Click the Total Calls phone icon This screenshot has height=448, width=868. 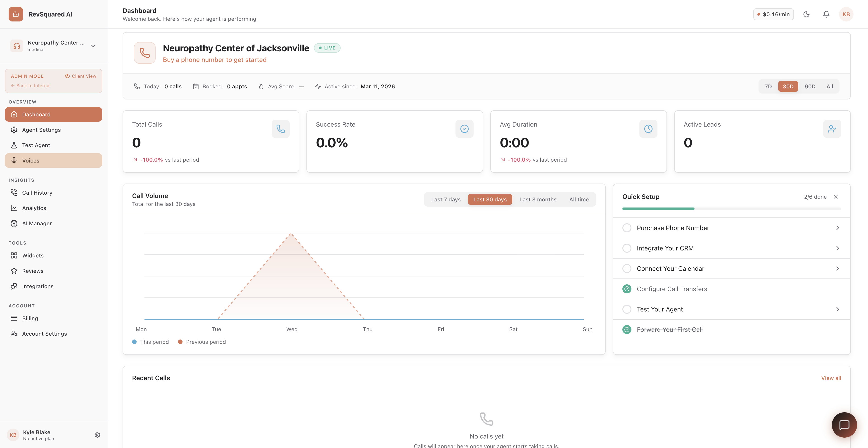[x=281, y=129]
